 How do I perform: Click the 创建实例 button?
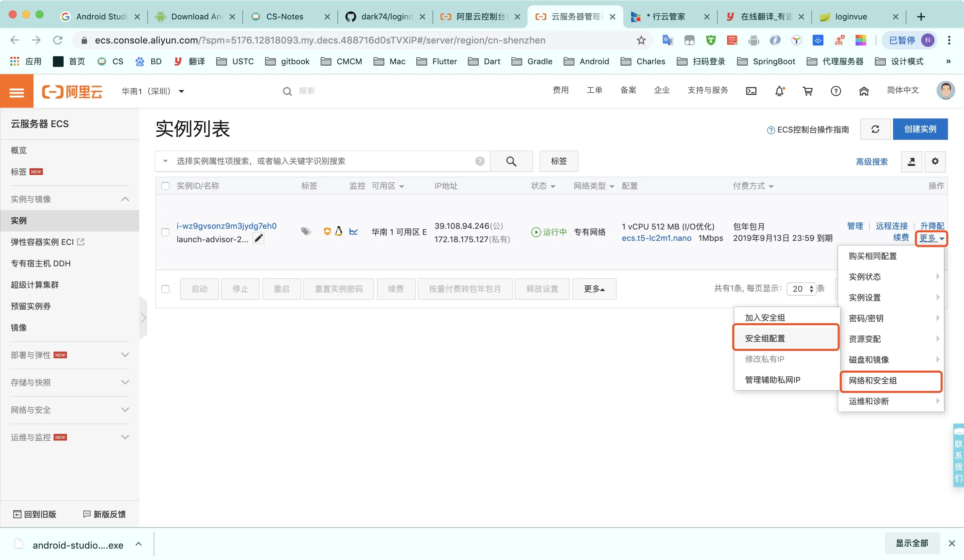pos(920,129)
